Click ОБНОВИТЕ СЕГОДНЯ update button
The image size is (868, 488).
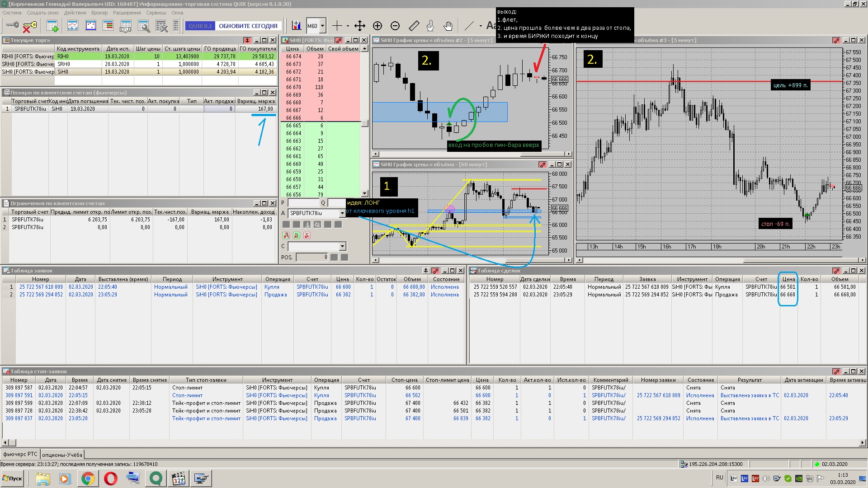248,26
